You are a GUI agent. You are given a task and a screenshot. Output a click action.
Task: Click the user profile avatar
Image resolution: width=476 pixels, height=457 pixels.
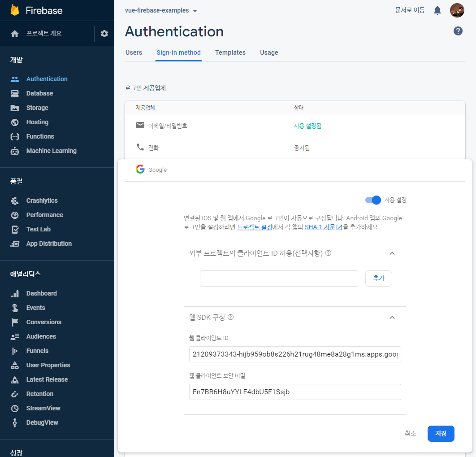(457, 10)
